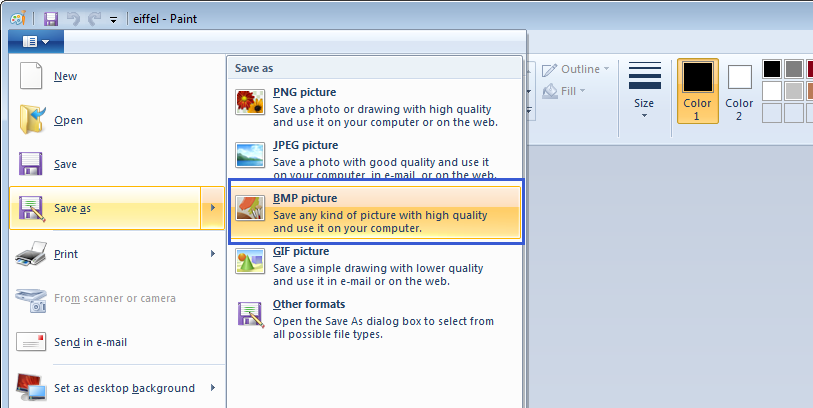Viewport: 813px width, 408px height.
Task: Select the Color 1 button
Action: coord(698,91)
